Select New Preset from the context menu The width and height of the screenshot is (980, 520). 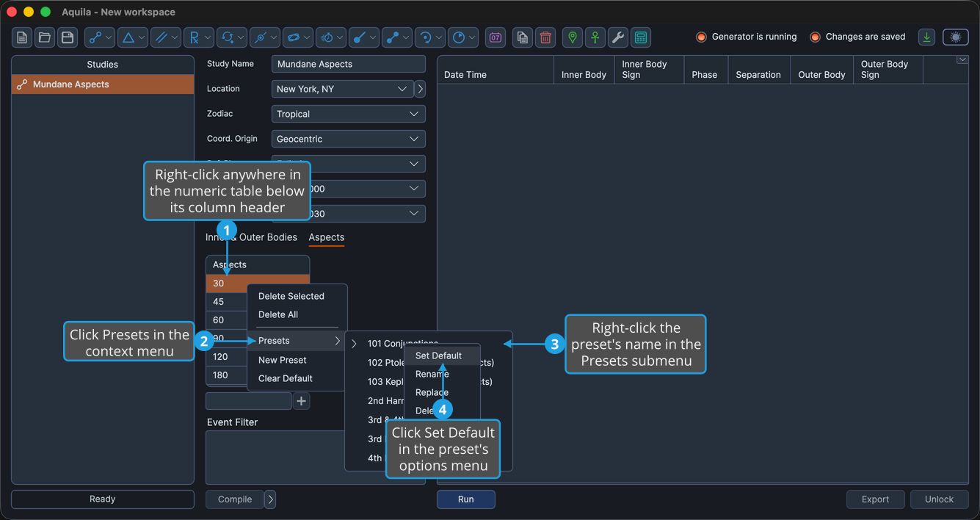tap(283, 360)
